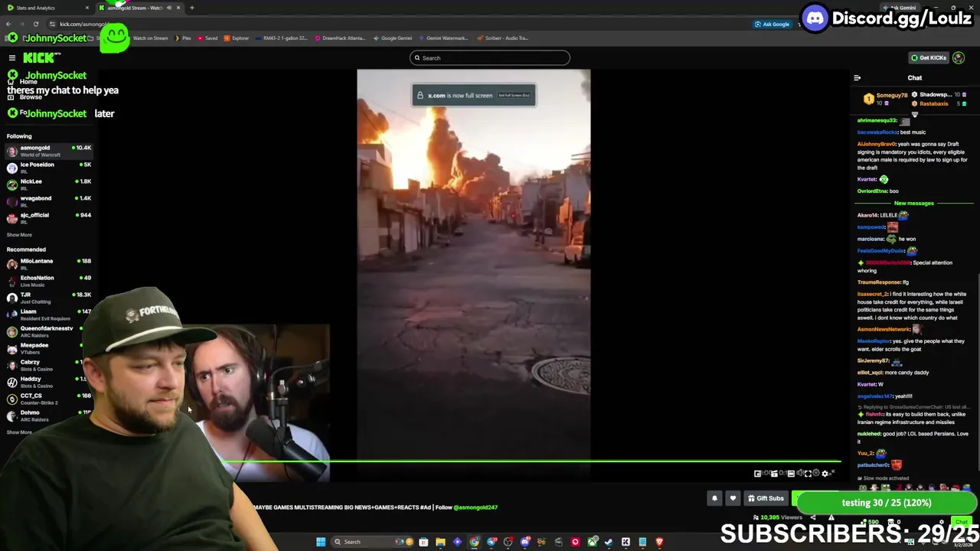This screenshot has width=980, height=551.
Task: Click the green Chat send button
Action: point(962,523)
